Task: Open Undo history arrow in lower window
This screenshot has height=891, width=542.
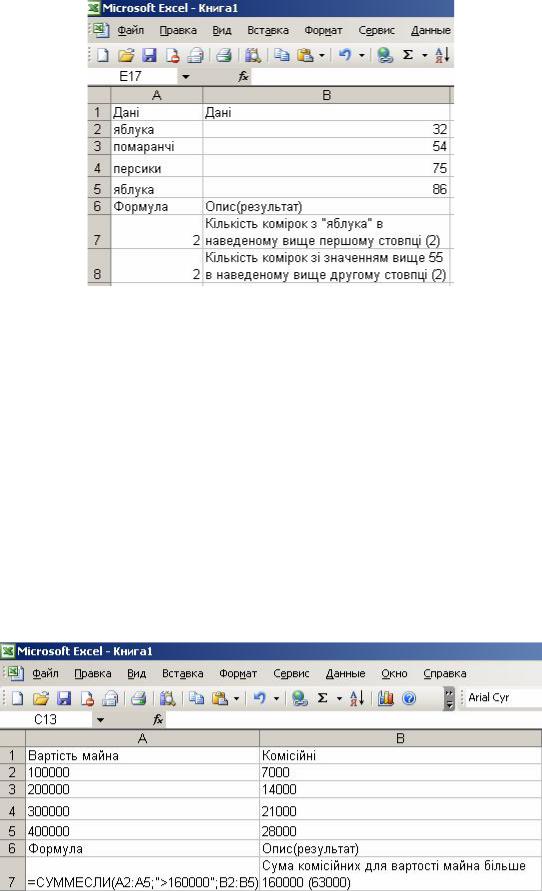Action: tap(276, 698)
